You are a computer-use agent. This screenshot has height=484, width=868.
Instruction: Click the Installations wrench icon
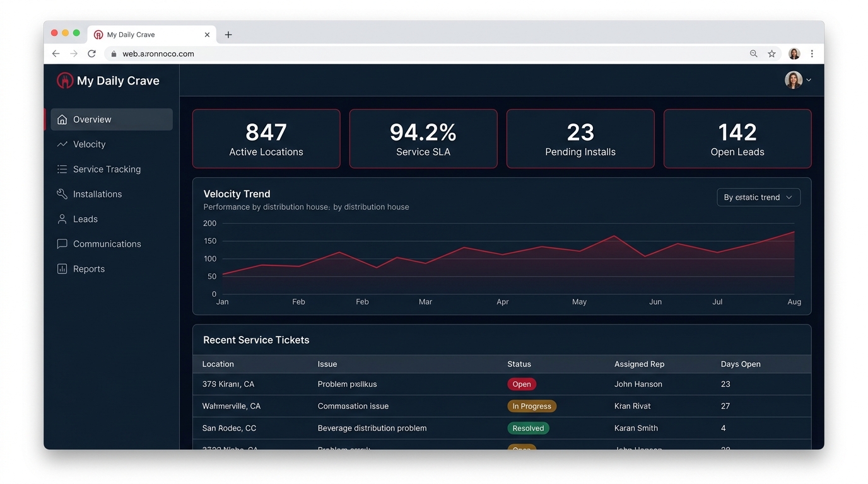pyautogui.click(x=62, y=194)
